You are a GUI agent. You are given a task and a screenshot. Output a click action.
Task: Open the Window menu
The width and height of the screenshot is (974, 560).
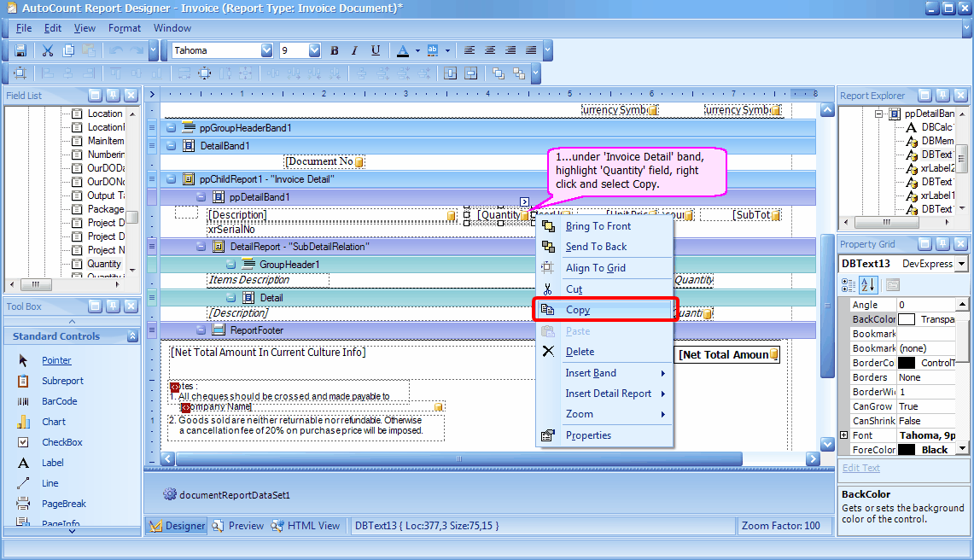[x=172, y=28]
